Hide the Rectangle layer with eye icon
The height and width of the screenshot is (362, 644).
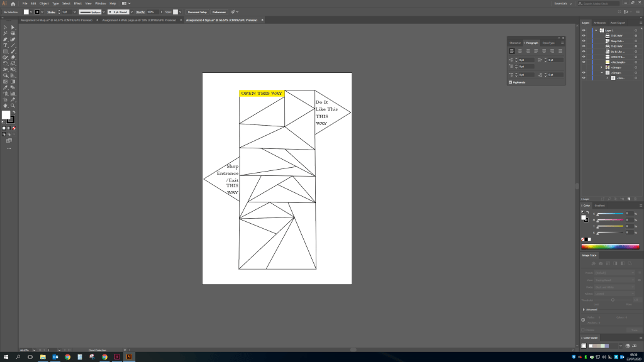pyautogui.click(x=584, y=62)
